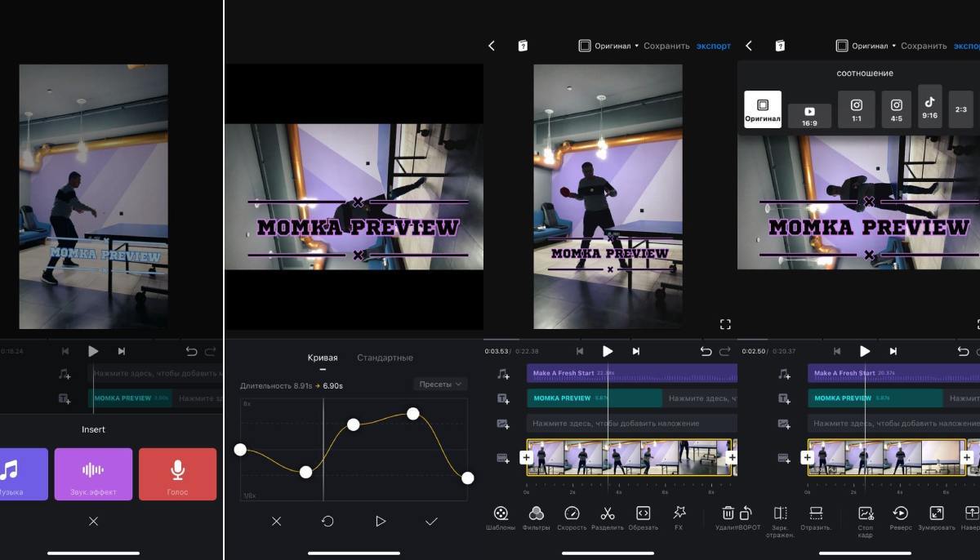This screenshot has width=980, height=560.
Task: Select the Разделить scissors tool
Action: pyautogui.click(x=607, y=514)
